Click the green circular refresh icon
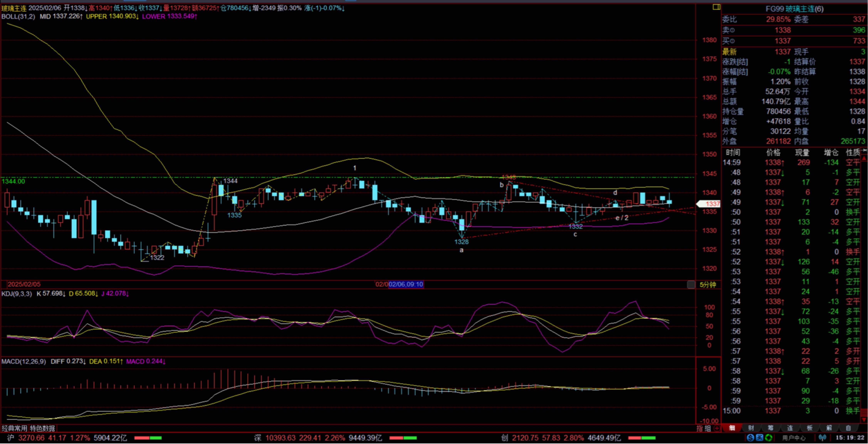868x444 pixels. point(769,438)
